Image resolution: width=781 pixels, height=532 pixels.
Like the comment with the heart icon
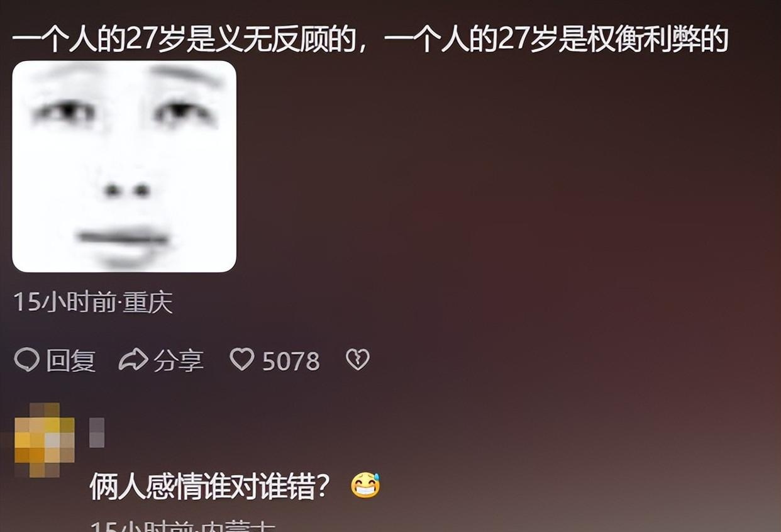[x=242, y=360]
